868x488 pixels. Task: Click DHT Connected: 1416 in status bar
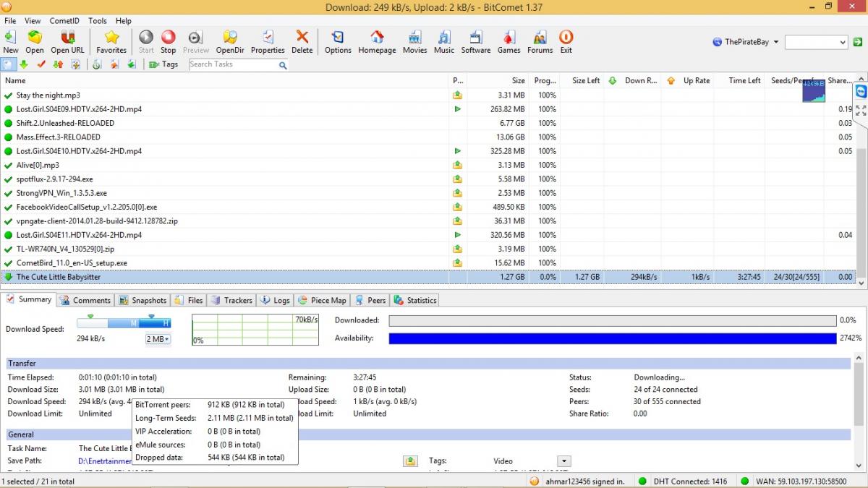(682, 481)
